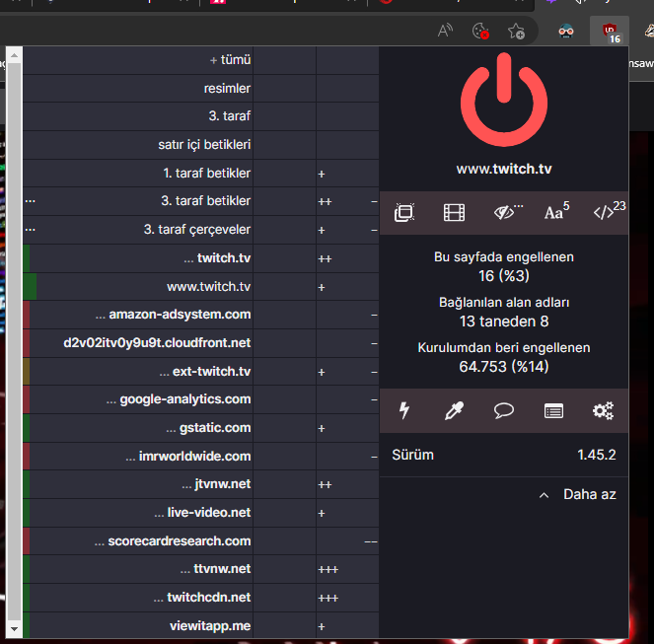Click the 'Sürüm' version label
Image resolution: width=654 pixels, height=644 pixels.
click(412, 455)
